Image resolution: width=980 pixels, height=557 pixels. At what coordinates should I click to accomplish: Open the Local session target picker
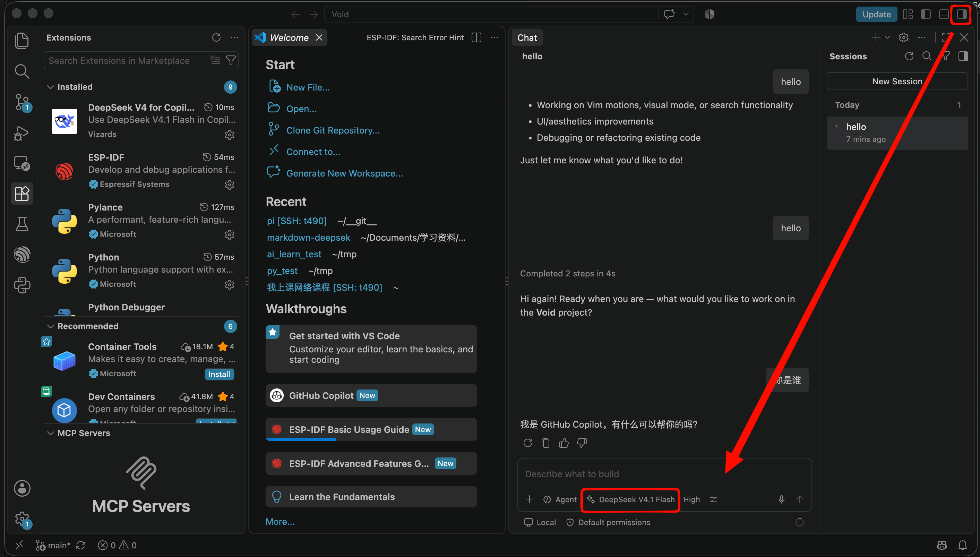pyautogui.click(x=540, y=522)
